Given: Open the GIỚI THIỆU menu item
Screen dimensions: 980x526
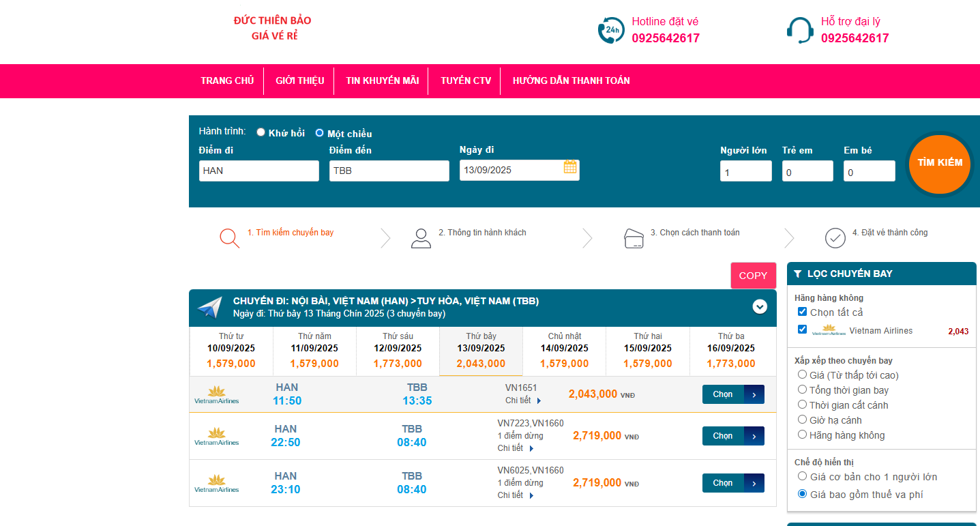Looking at the screenshot, I should 300,81.
